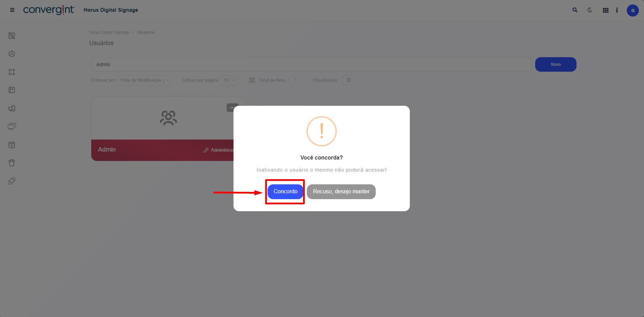
Task: Open the hamburger menu icon
Action: [12, 10]
